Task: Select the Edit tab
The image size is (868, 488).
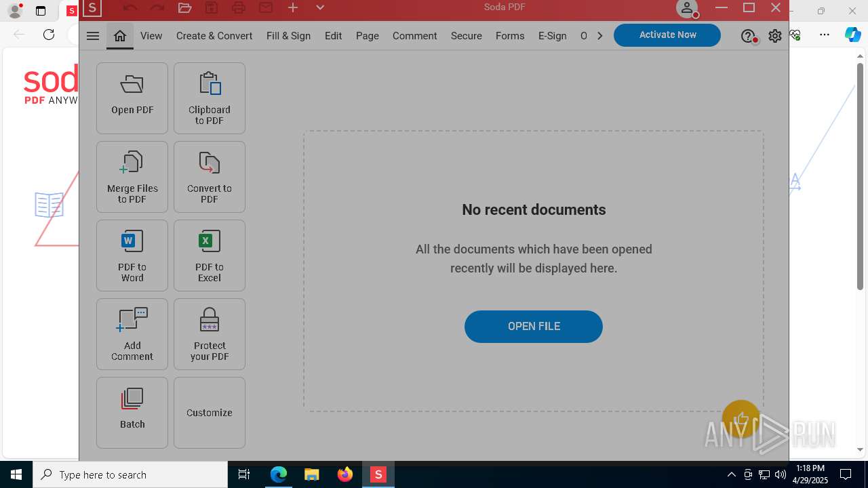Action: tap(333, 36)
